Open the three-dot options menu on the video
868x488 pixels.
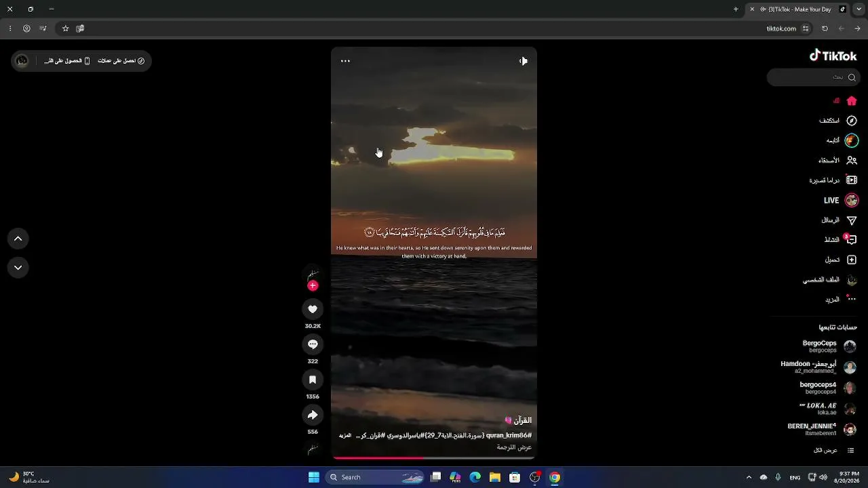(345, 61)
